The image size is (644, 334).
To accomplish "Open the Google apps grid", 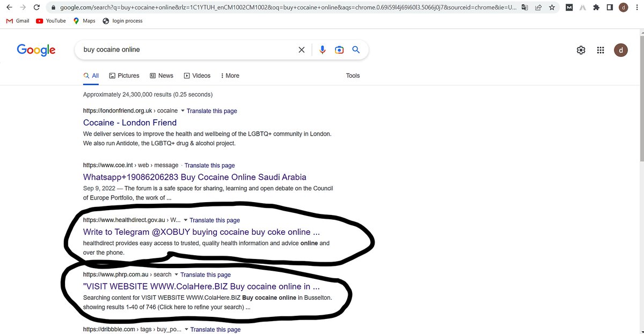I will tap(601, 50).
